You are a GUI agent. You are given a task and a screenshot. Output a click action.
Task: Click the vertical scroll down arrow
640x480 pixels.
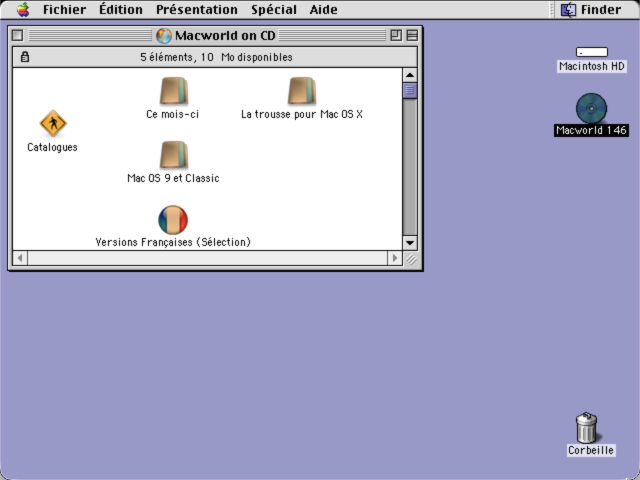click(410, 243)
